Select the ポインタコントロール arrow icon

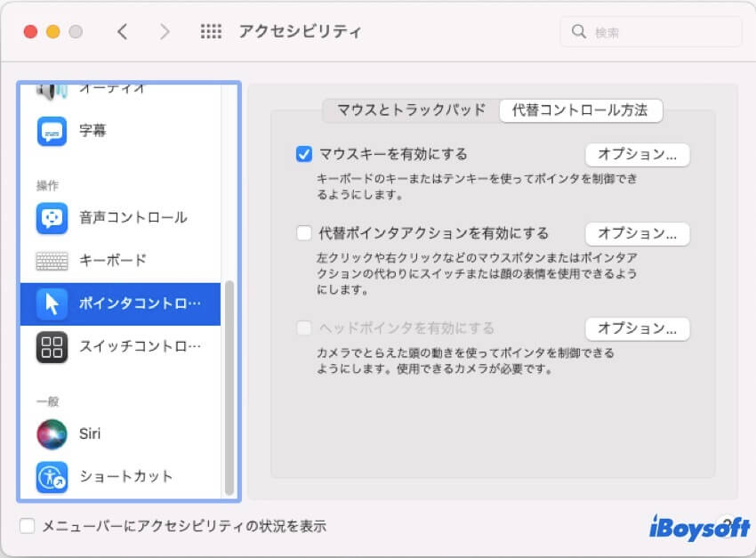52,303
